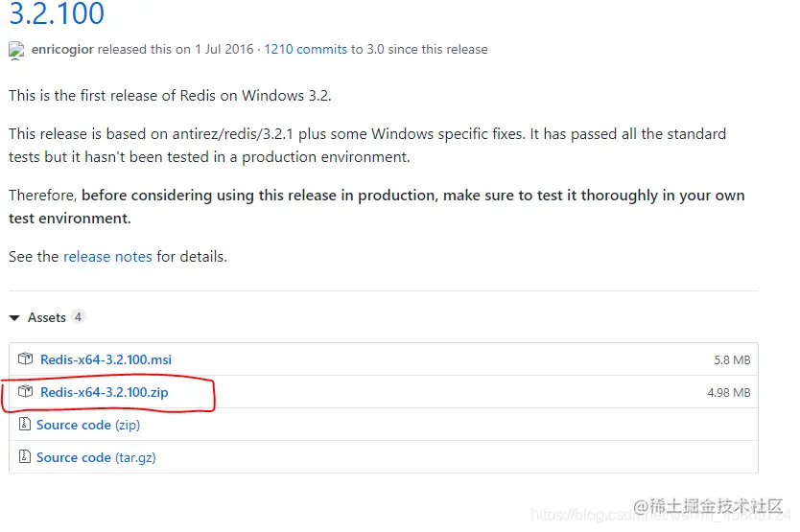The image size is (800, 532).
Task: Collapse the Assets section using its triangle
Action: (14, 317)
